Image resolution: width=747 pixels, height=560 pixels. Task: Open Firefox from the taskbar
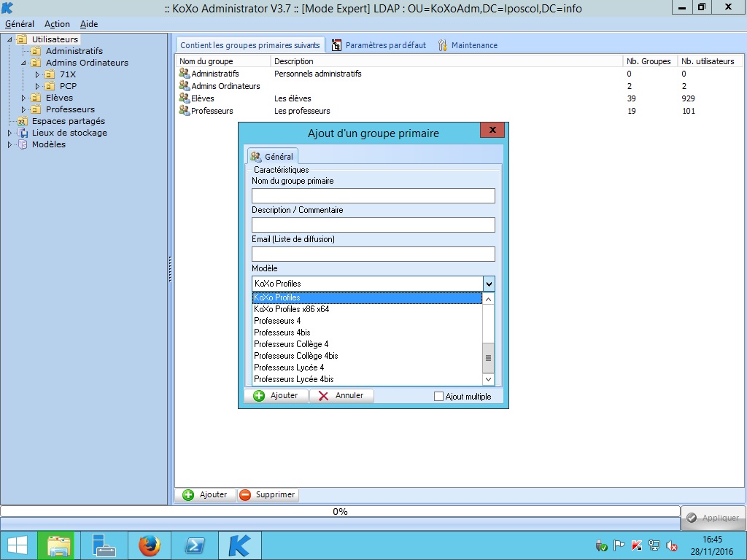149,545
